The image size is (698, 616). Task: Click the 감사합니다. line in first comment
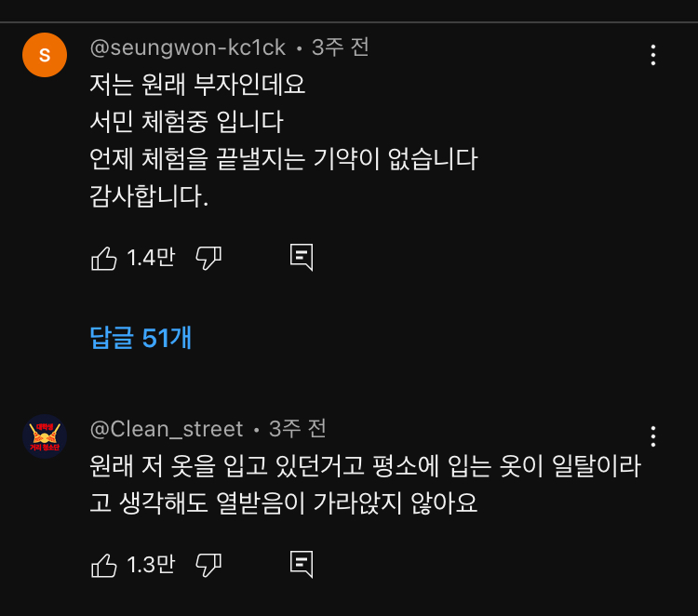149,196
